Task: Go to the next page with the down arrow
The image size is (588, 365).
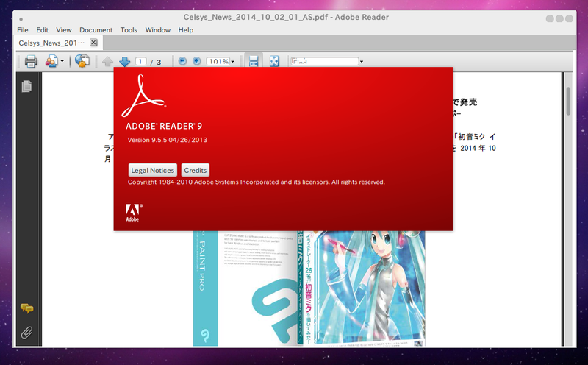Action: (124, 61)
